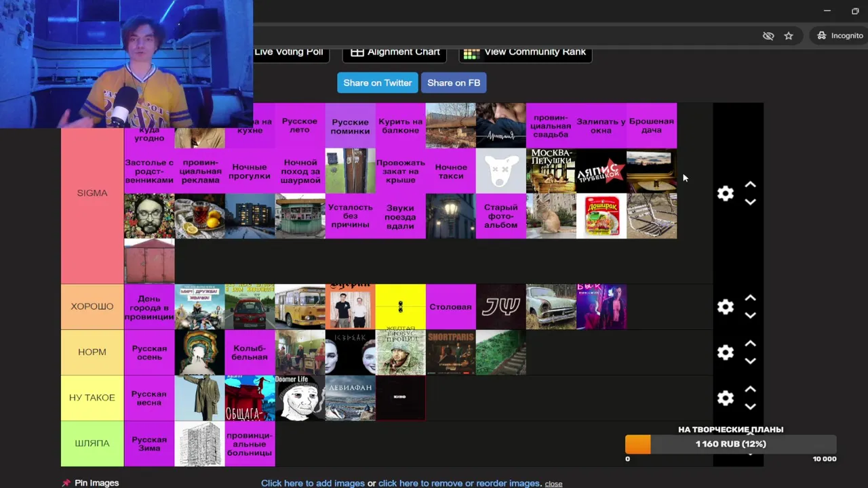Select the Русская осень tile
The image size is (868, 488).
149,352
